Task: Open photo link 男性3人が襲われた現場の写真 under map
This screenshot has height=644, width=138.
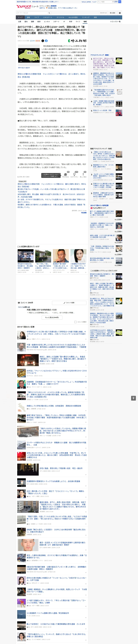Action: coord(52,75)
